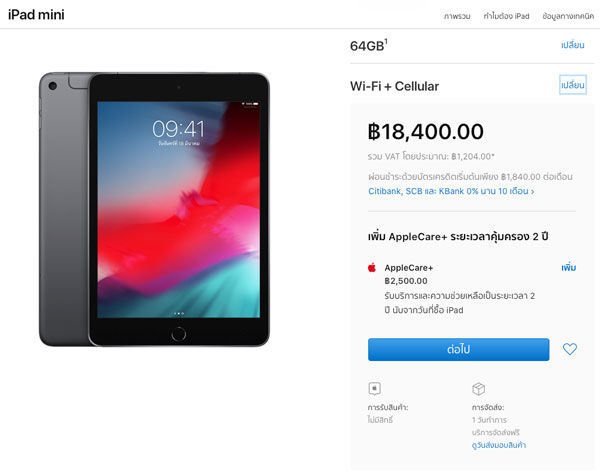
Task: Click the blue ต่อไป continue button
Action: pyautogui.click(x=458, y=349)
